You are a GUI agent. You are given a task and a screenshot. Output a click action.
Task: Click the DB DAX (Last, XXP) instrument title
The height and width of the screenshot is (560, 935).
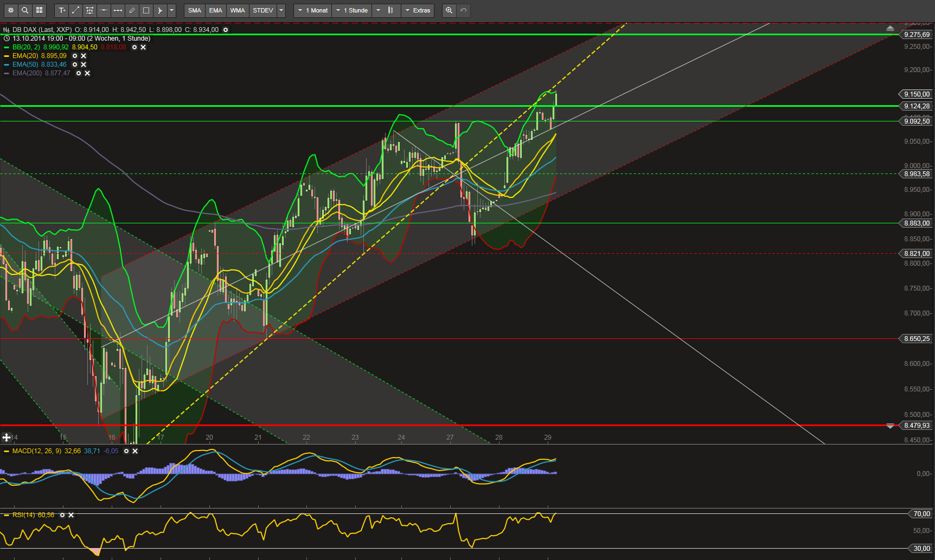[x=42, y=30]
